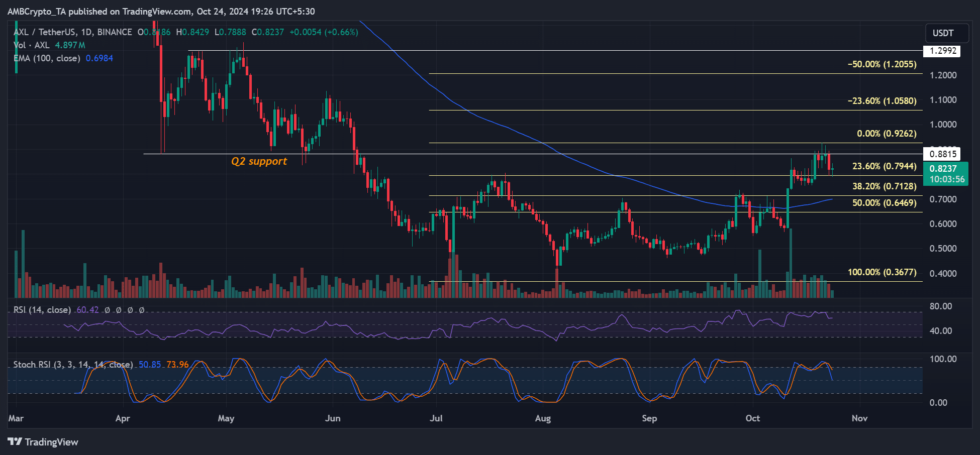Viewport: 980px width, 455px height.
Task: Click the 0.7000 price scale value
Action: (x=943, y=199)
